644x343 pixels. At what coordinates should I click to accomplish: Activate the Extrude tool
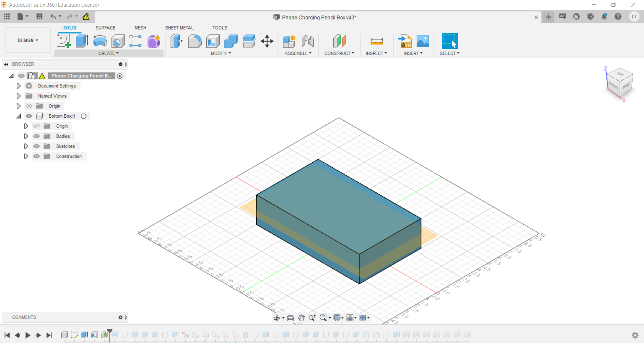pyautogui.click(x=82, y=41)
